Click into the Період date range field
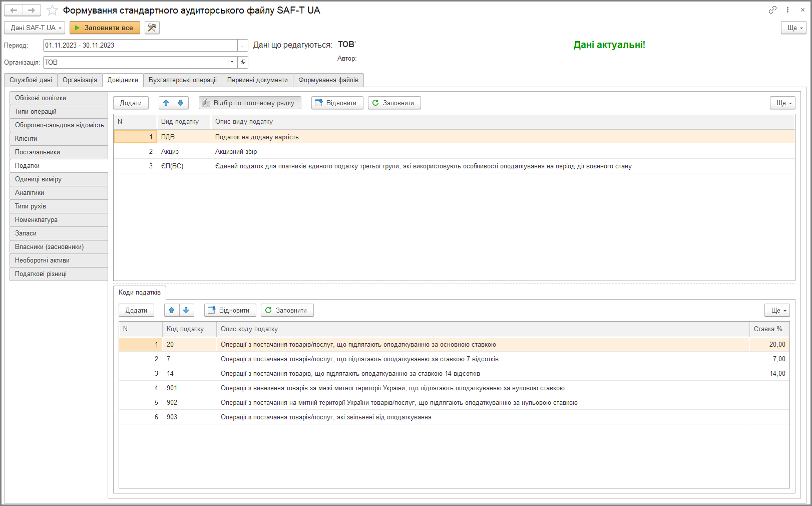 [140, 45]
